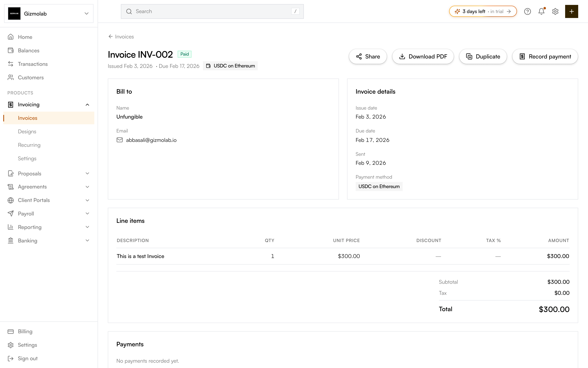Click the line item This is a test Invoice
Viewport: 588px width, 368px height.
point(140,256)
